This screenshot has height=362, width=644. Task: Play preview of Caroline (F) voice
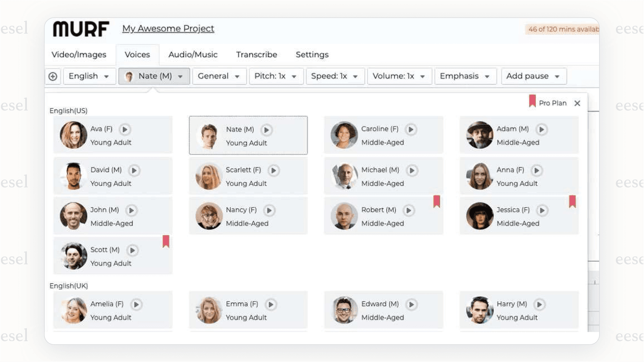tap(411, 129)
